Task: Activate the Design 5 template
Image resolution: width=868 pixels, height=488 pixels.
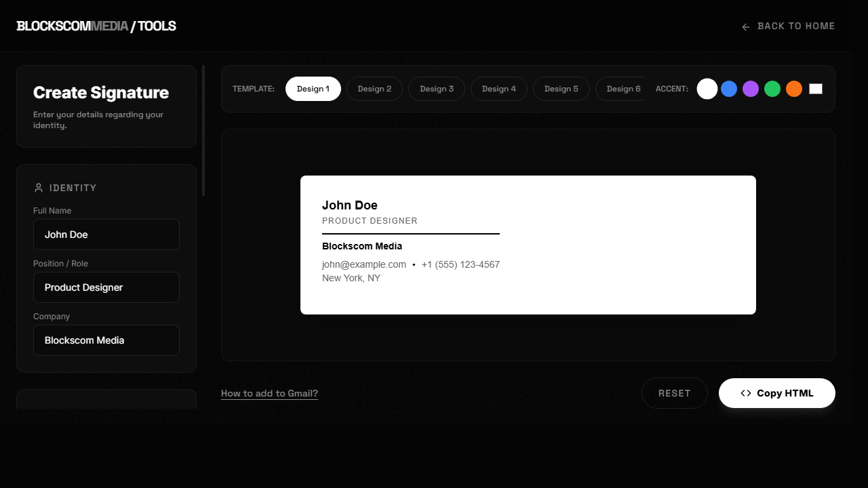Action: (x=561, y=88)
